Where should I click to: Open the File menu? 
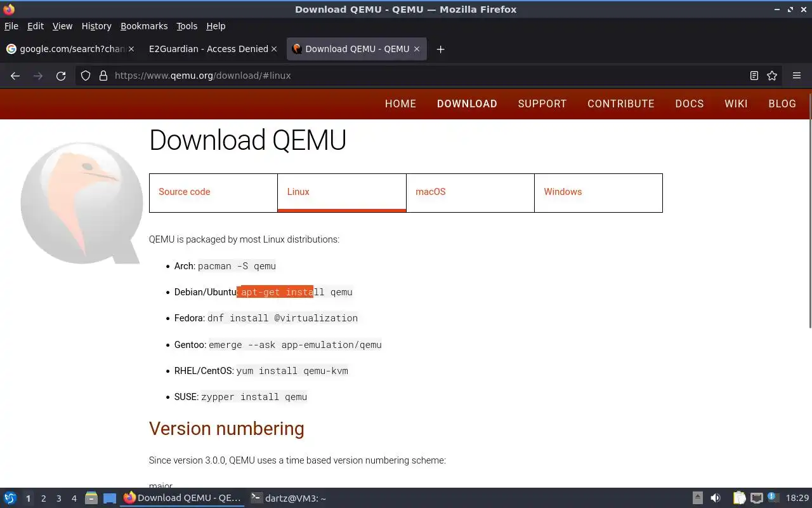click(x=11, y=26)
